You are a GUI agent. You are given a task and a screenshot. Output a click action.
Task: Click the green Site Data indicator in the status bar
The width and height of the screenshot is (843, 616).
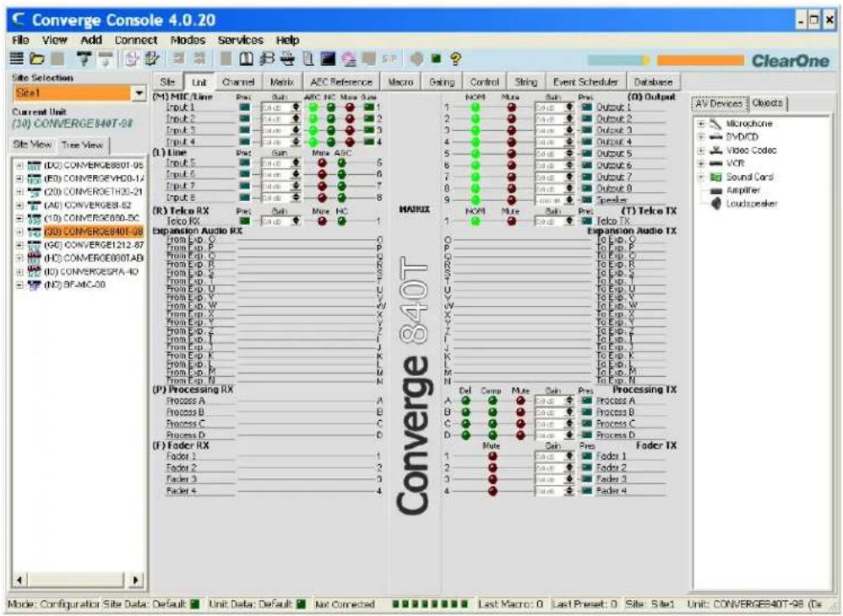(x=194, y=604)
